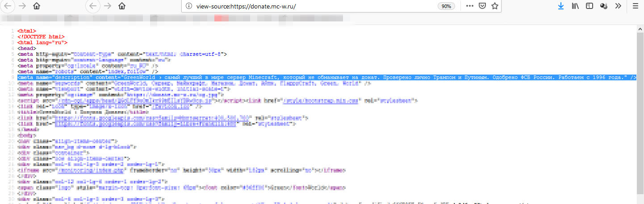This screenshot has height=204, width=644.
Task: Open the Firefox hamburger menu
Action: coord(635,6)
